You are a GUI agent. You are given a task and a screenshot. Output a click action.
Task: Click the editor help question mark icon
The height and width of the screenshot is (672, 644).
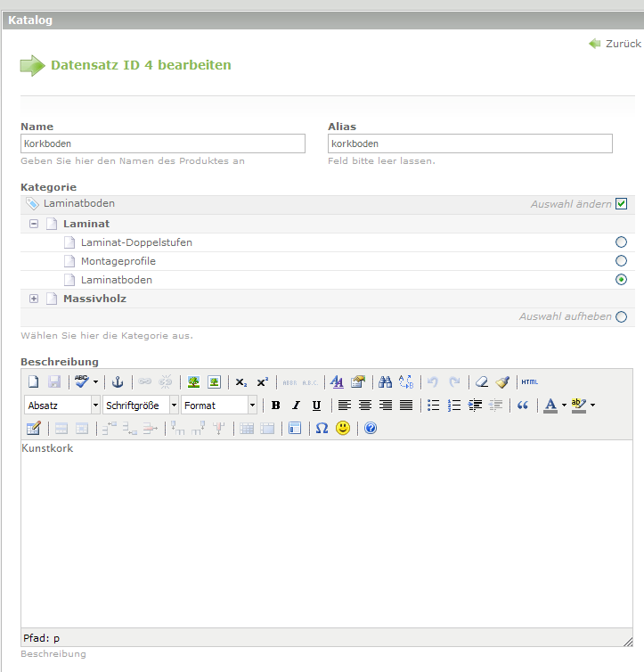coord(371,429)
